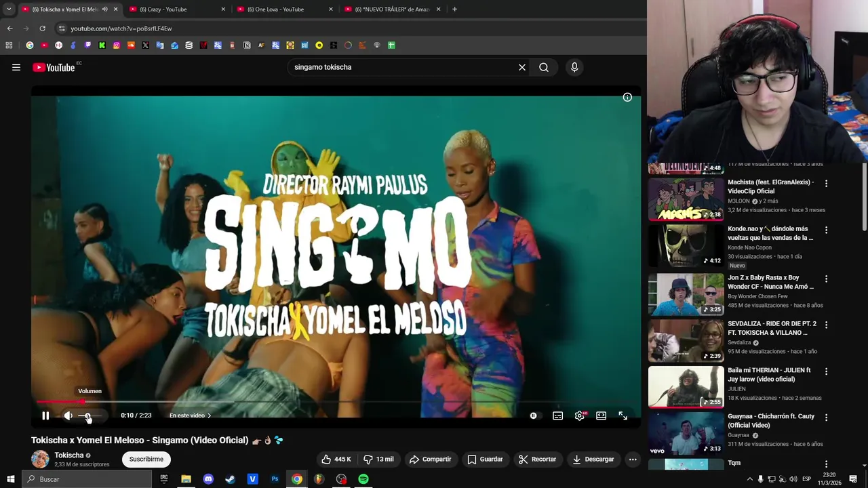Like the video (445 K)
The image size is (868, 488).
tap(337, 459)
